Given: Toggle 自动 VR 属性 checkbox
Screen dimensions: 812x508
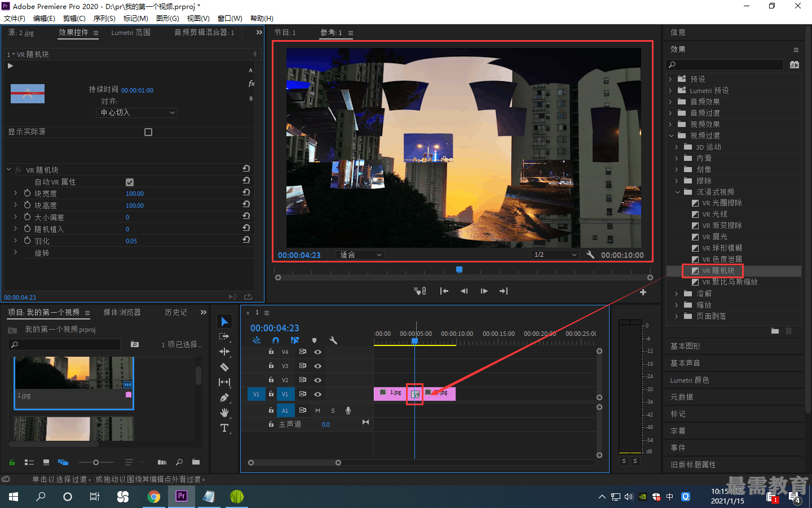Looking at the screenshot, I should point(130,182).
